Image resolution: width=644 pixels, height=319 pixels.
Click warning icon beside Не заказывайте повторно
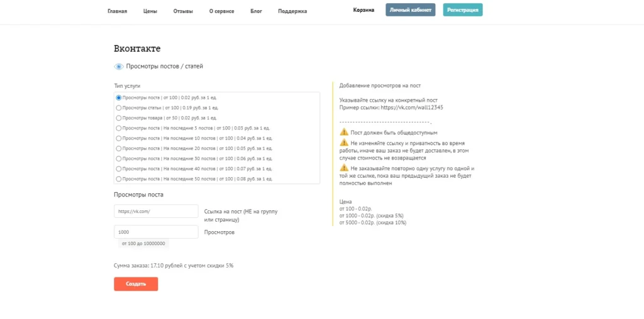tap(344, 168)
